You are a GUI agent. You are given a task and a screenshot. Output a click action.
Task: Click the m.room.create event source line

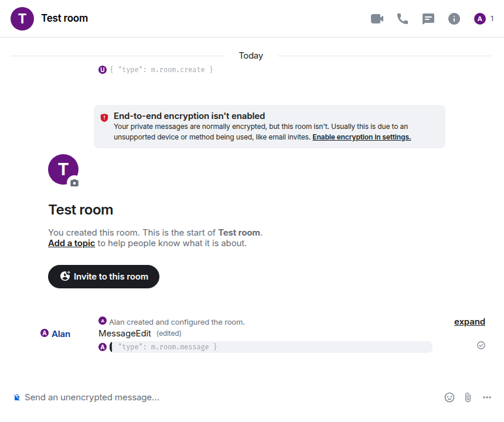coord(165,70)
